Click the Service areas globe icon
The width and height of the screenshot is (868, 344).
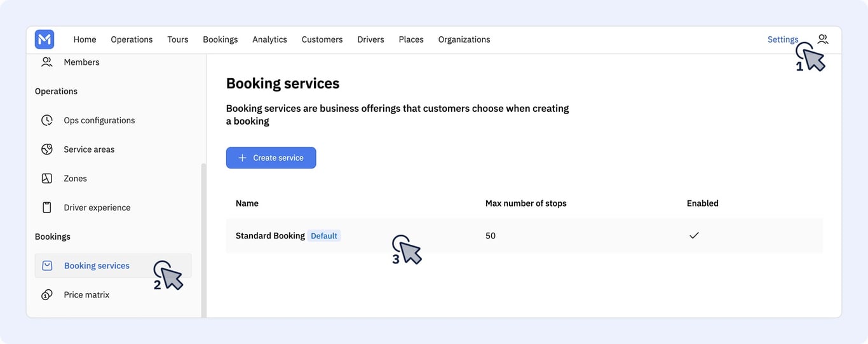coord(47,149)
